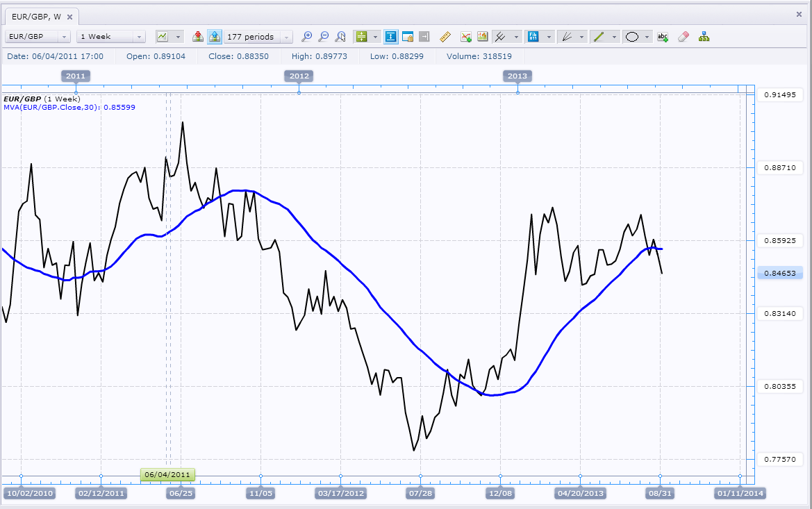The width and height of the screenshot is (812, 509).
Task: Open the EUR/GBP symbol dropdown
Action: (38, 37)
